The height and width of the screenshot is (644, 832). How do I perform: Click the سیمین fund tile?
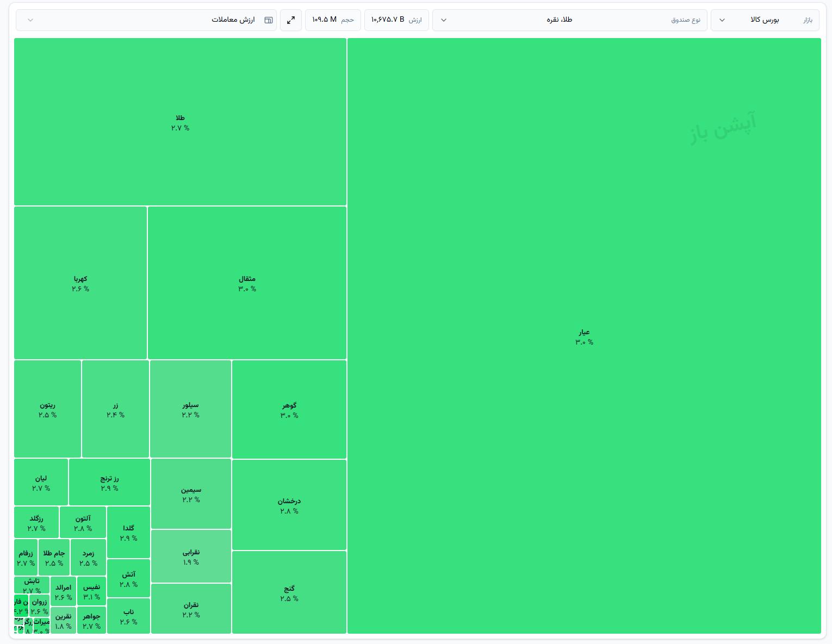click(191, 494)
